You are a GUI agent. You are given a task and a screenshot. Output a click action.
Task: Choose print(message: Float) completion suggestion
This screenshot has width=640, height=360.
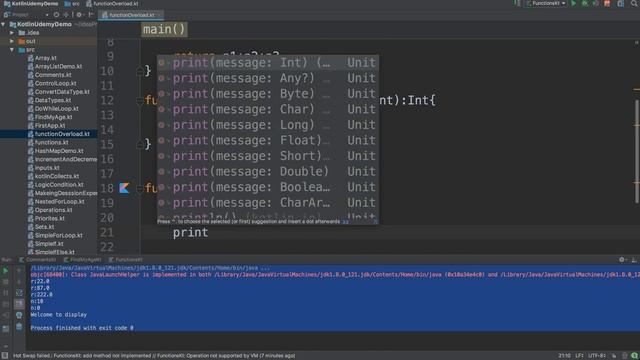(268, 140)
